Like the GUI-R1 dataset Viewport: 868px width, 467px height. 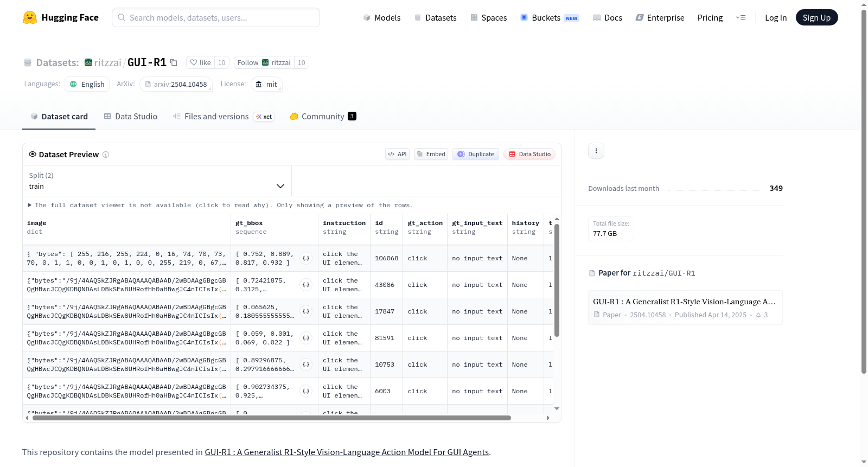200,62
